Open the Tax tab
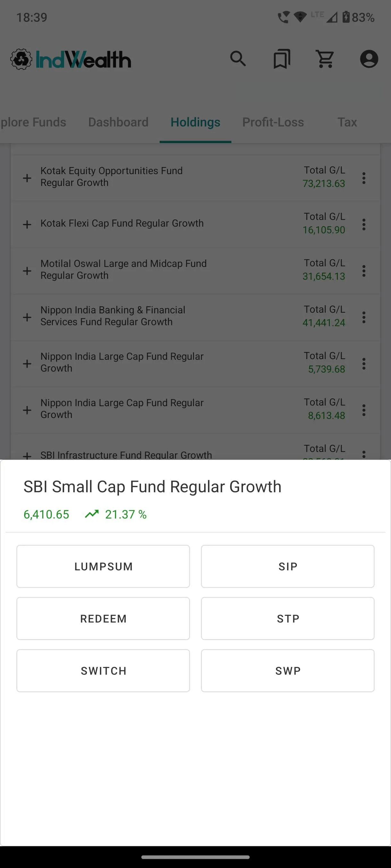This screenshot has height=868, width=391. coord(347,122)
